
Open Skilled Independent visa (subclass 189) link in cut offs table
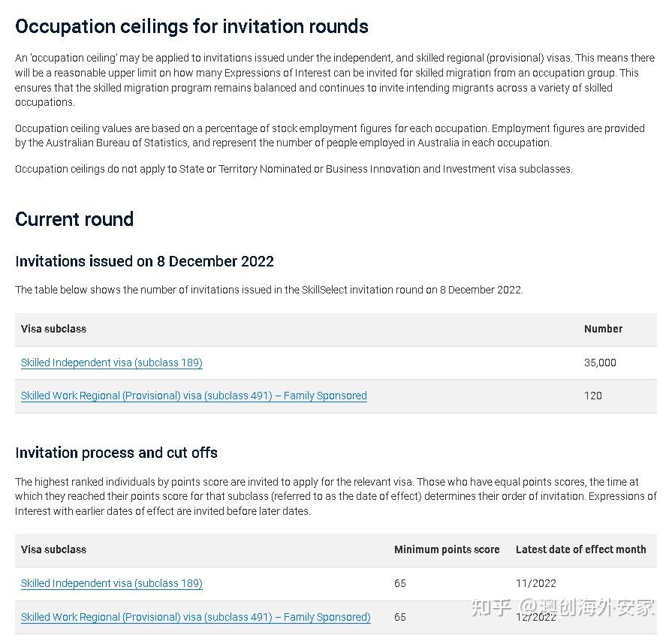pyautogui.click(x=111, y=583)
